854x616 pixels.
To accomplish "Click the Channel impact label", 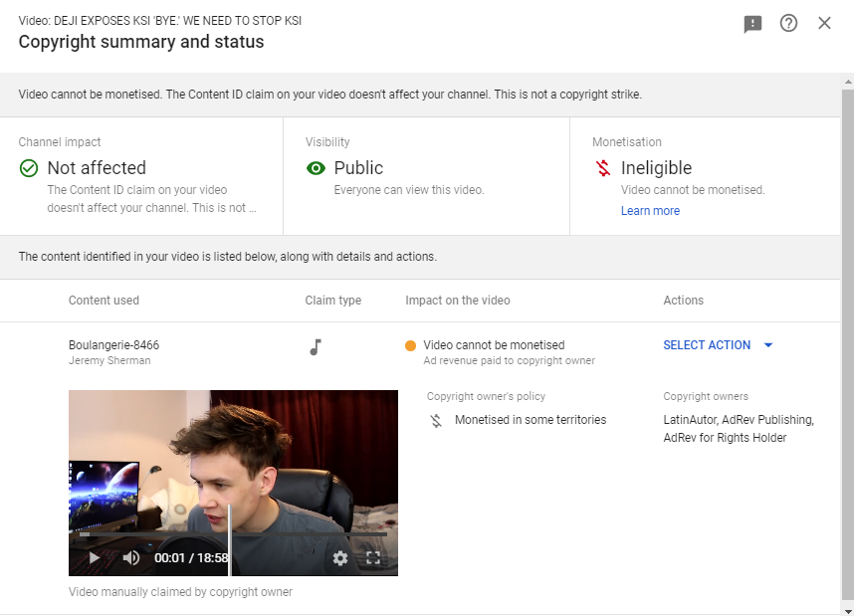I will [x=60, y=142].
